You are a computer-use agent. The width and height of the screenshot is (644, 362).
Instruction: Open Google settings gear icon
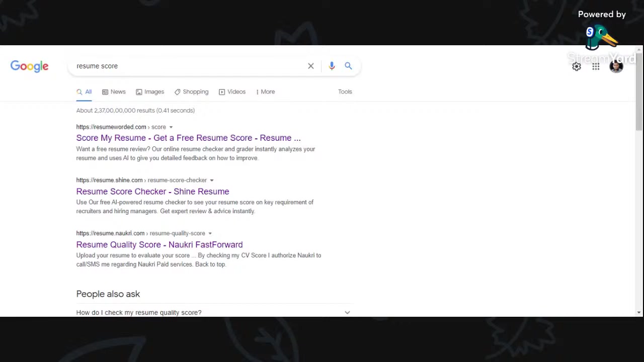[x=577, y=66]
